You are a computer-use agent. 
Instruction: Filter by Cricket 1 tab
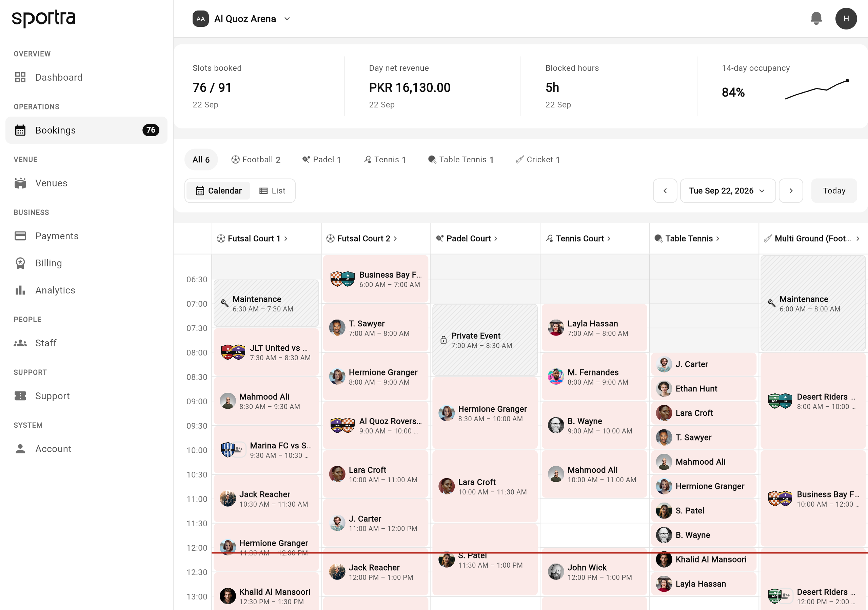tap(538, 160)
